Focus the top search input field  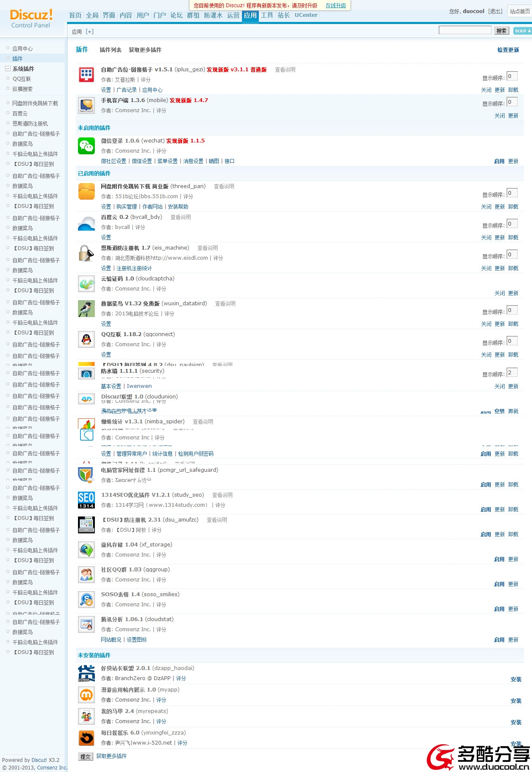click(465, 30)
